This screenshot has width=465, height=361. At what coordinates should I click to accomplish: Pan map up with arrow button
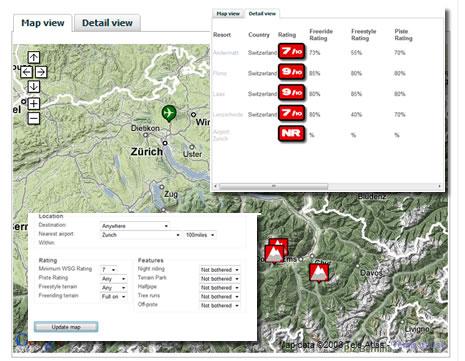pos(33,57)
